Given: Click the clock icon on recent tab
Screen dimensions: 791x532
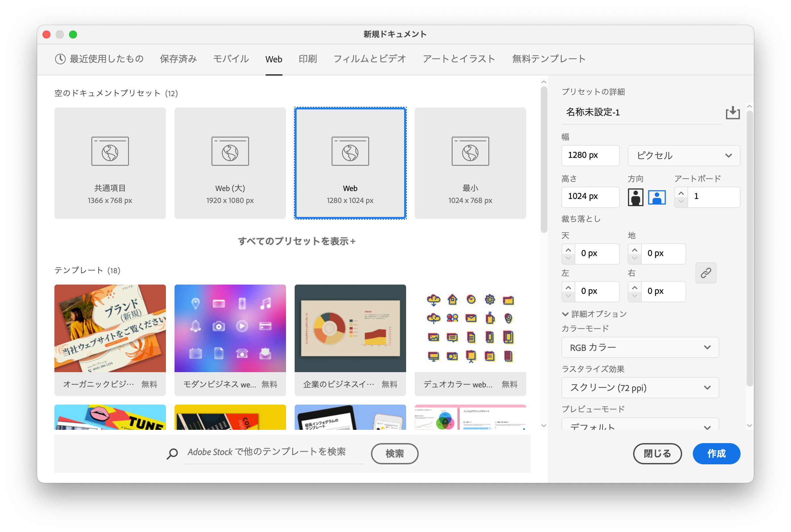Looking at the screenshot, I should pyautogui.click(x=60, y=59).
